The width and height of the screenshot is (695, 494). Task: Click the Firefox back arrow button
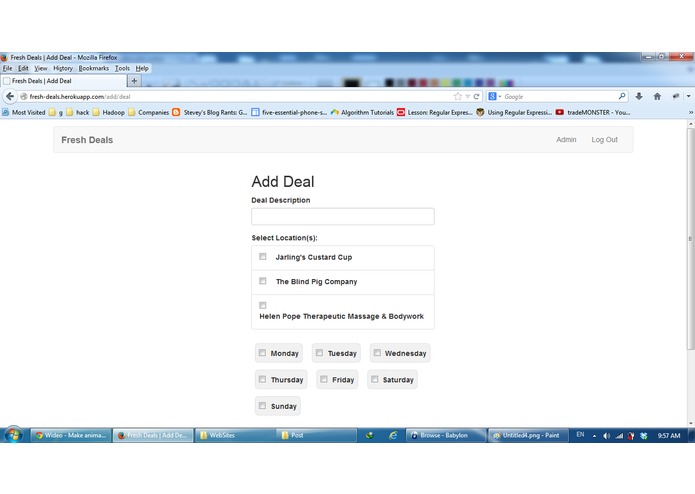coord(10,96)
